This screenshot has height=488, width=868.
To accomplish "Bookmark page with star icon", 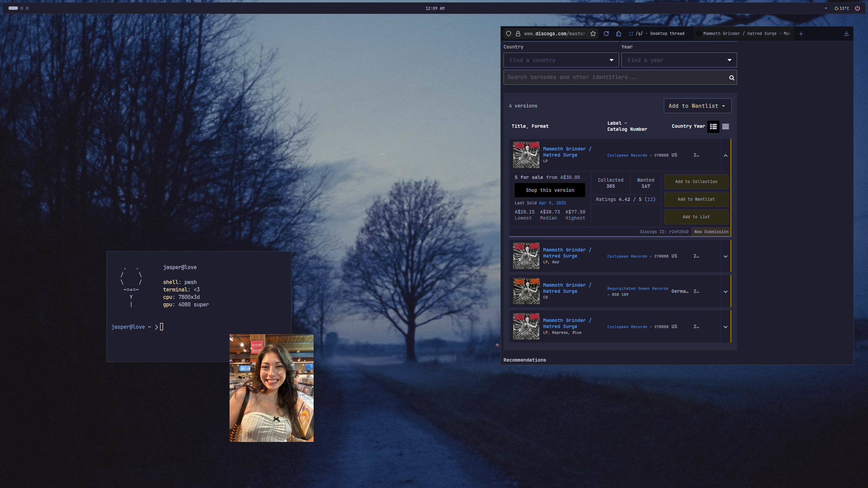I will point(593,34).
